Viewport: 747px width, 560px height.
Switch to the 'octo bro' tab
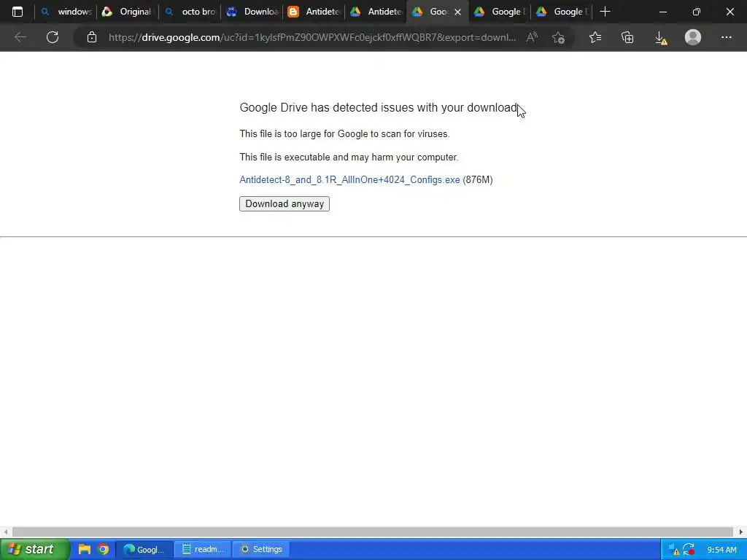pyautogui.click(x=190, y=12)
